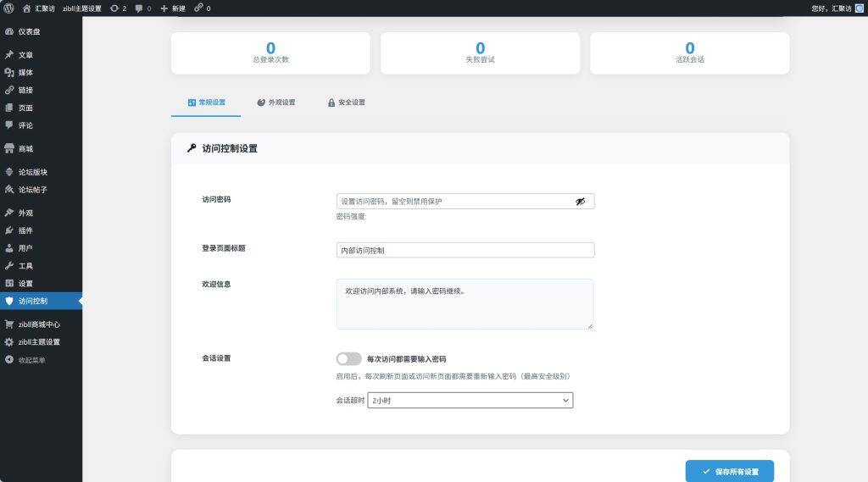868x482 pixels.
Task: Open zibll主题设置 in sidebar
Action: click(x=41, y=342)
